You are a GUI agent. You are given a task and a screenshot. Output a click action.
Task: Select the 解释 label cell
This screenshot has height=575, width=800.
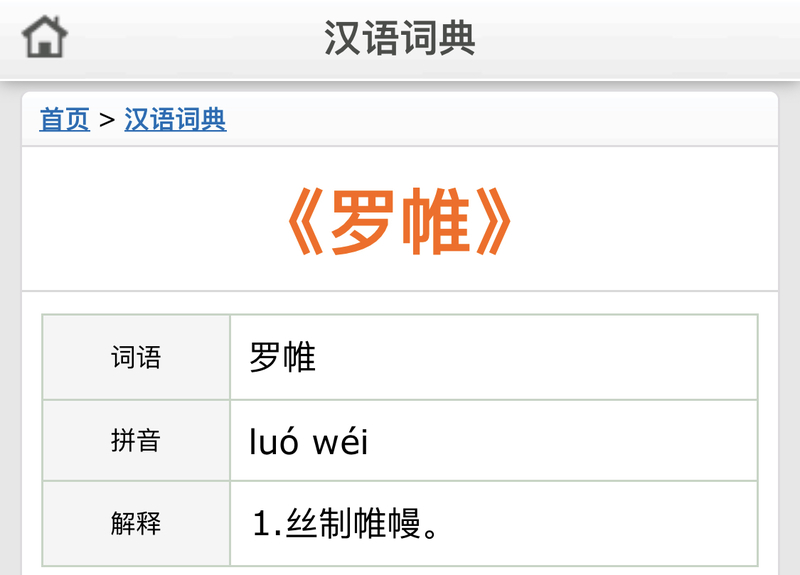pyautogui.click(x=136, y=523)
